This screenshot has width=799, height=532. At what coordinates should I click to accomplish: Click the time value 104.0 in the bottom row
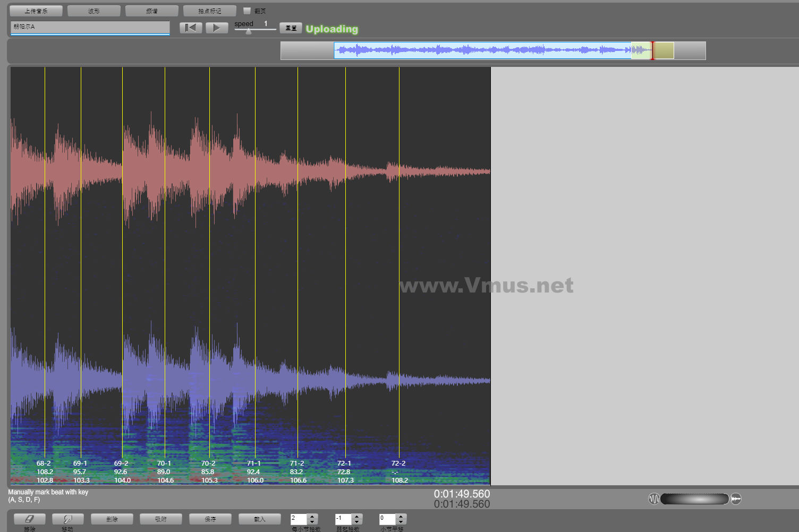122,480
